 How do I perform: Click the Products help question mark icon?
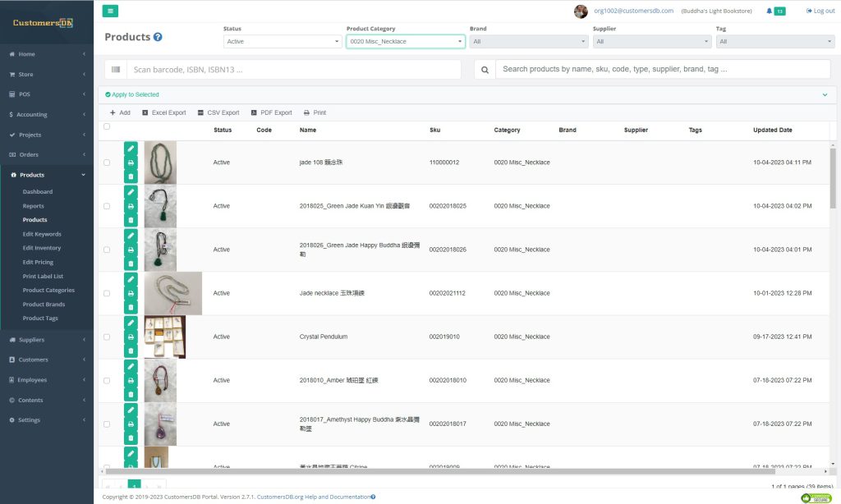point(158,37)
